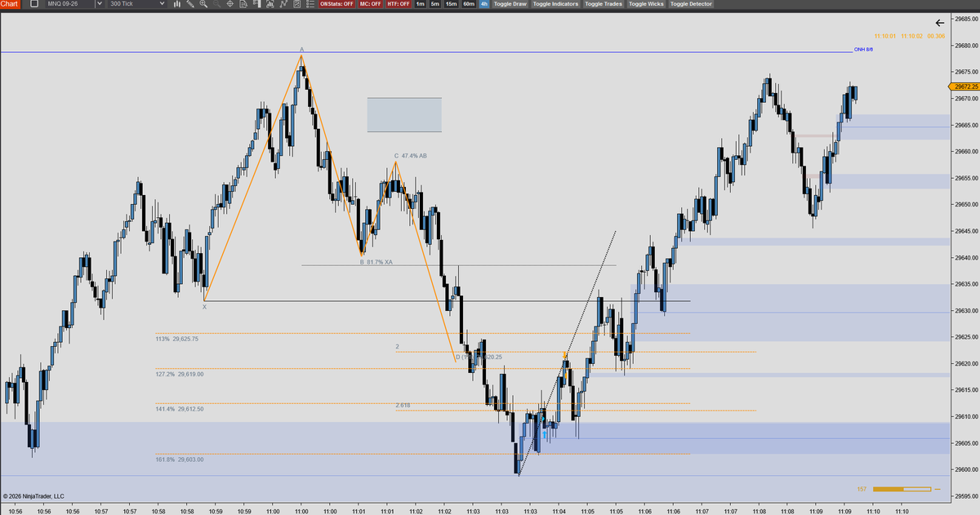Viewport: 980px width, 515px height.
Task: Switch to 60m timeframe
Action: pyautogui.click(x=469, y=4)
